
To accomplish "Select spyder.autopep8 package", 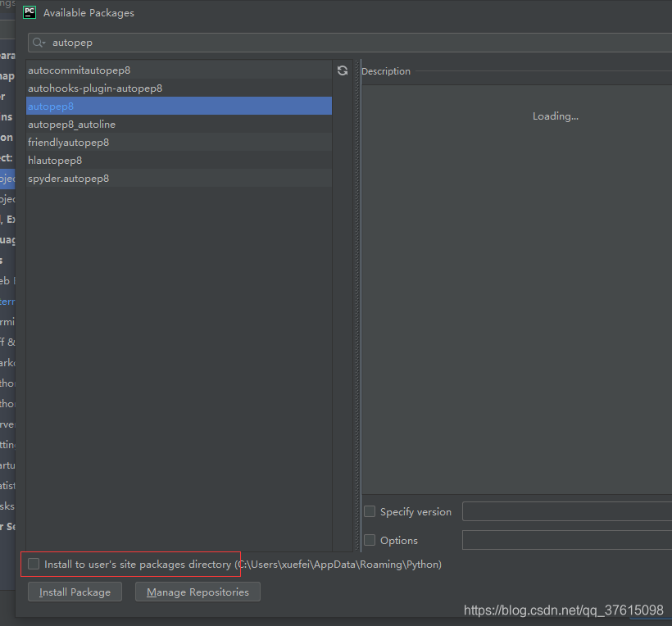I will click(x=179, y=179).
